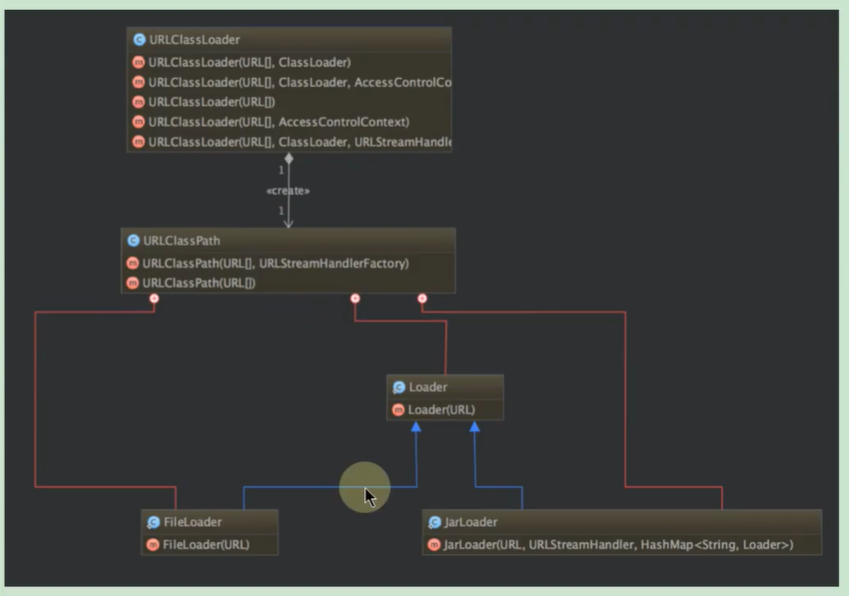Click the URLClassLoader class icon

[139, 40]
